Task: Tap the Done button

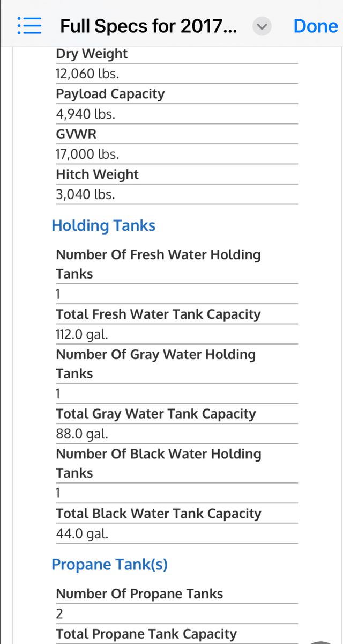Action: (x=316, y=26)
